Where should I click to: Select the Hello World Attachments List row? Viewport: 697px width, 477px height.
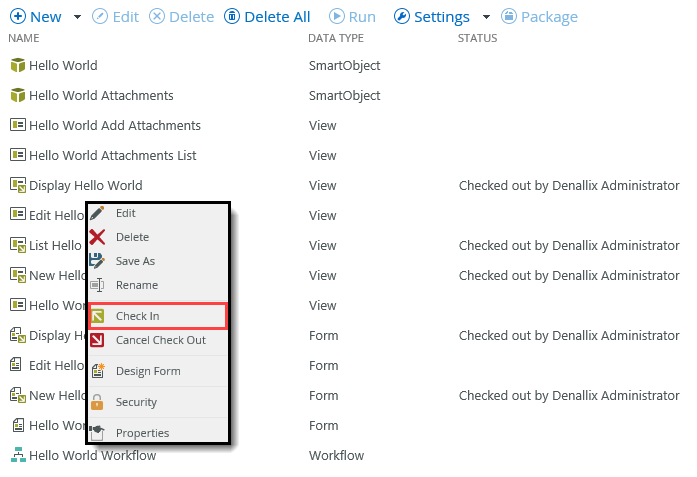(112, 156)
